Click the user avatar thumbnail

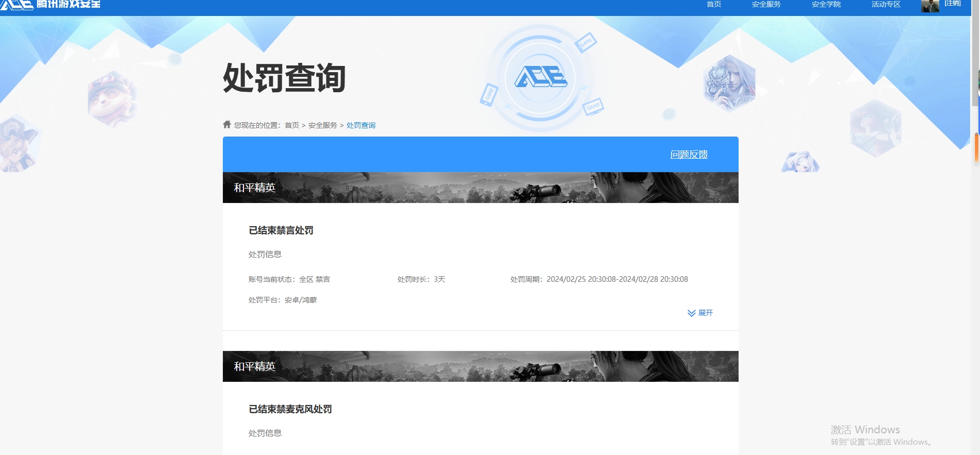click(x=930, y=6)
